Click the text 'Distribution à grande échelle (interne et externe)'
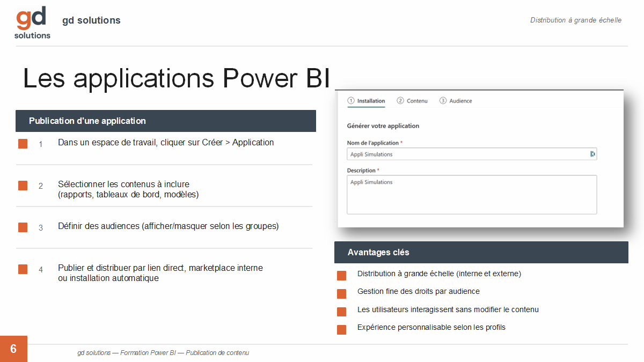 click(439, 274)
